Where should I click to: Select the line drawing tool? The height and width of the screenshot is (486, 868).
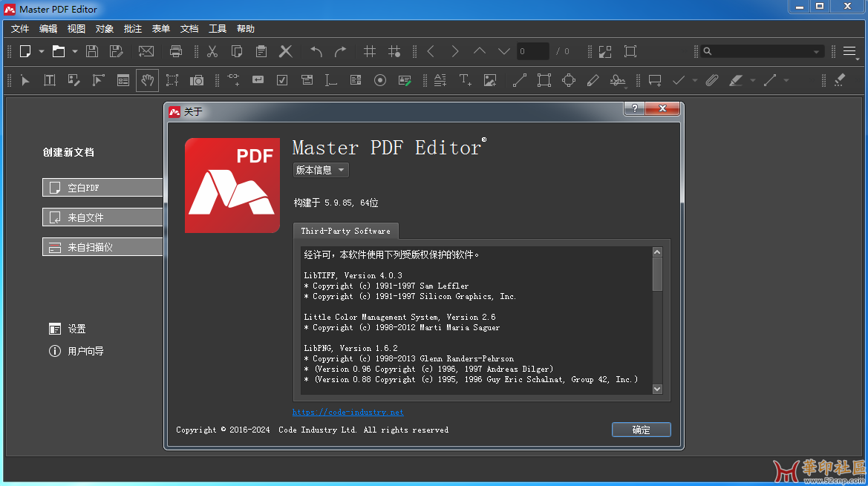(x=519, y=80)
